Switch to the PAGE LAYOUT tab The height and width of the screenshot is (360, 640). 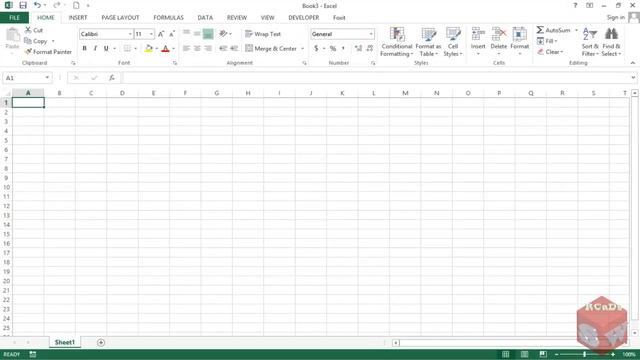click(120, 18)
